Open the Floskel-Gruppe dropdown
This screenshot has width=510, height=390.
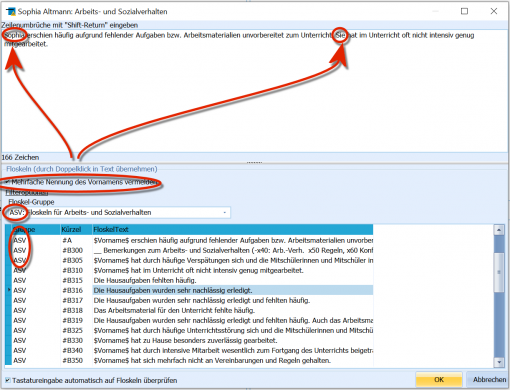pyautogui.click(x=118, y=212)
